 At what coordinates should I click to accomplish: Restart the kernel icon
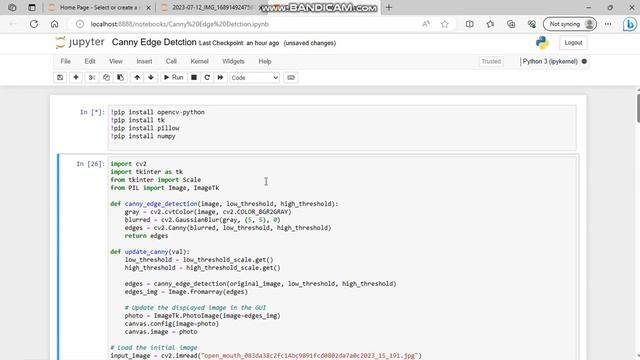207,78
